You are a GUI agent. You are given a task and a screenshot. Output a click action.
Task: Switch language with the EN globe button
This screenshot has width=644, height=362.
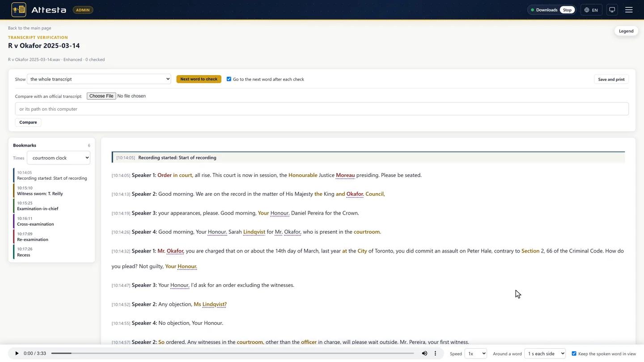coord(591,10)
